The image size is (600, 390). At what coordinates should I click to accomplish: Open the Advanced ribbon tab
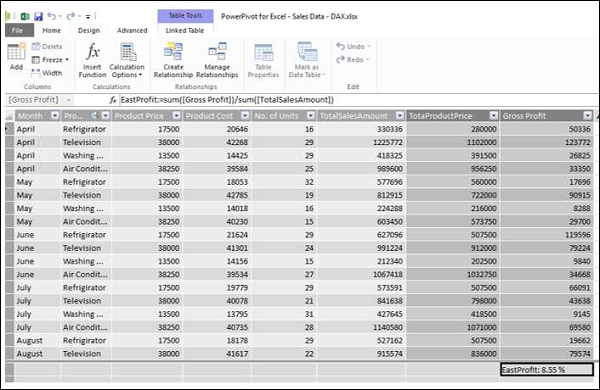click(132, 31)
